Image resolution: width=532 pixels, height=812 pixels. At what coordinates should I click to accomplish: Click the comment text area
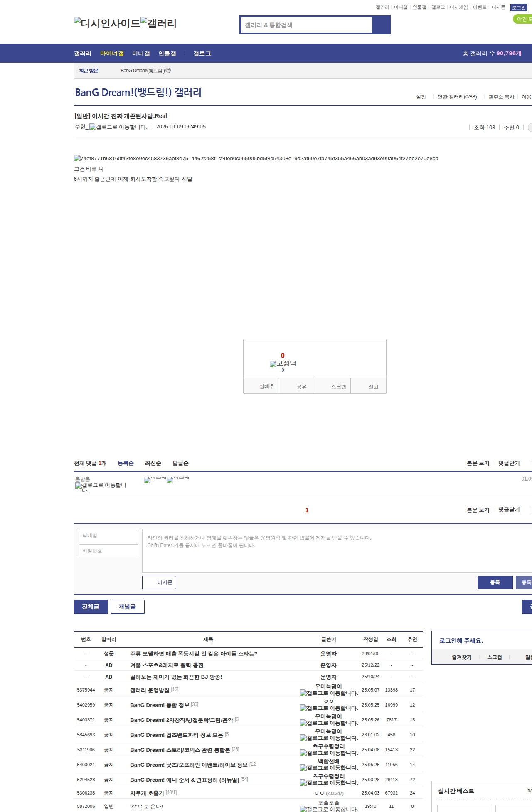tap(337, 551)
